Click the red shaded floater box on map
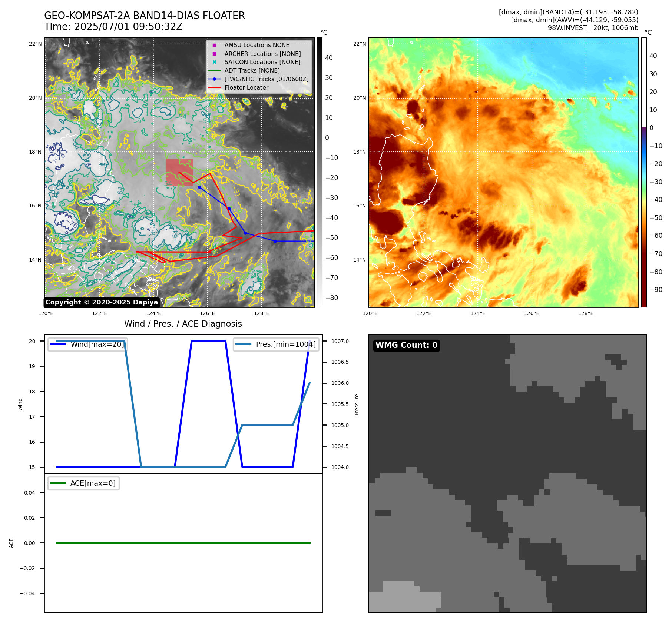This screenshot has height=626, width=672. [x=179, y=172]
